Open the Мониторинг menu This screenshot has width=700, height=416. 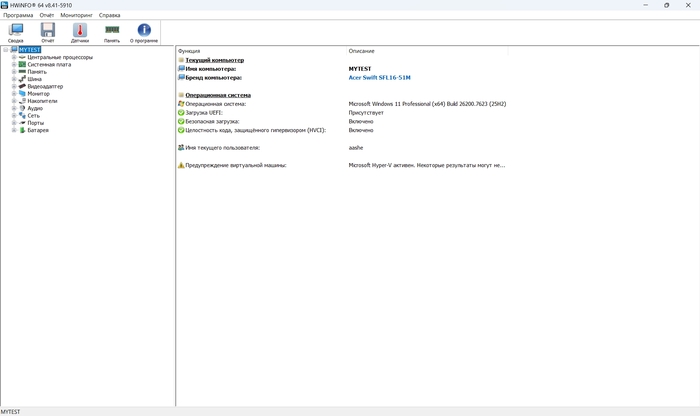77,16
